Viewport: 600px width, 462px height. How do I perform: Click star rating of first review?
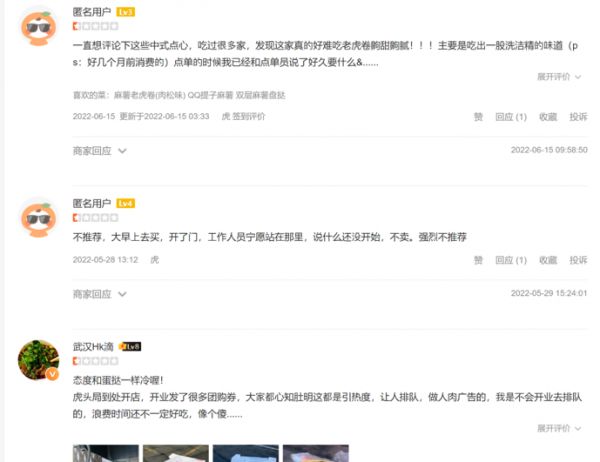pos(96,26)
